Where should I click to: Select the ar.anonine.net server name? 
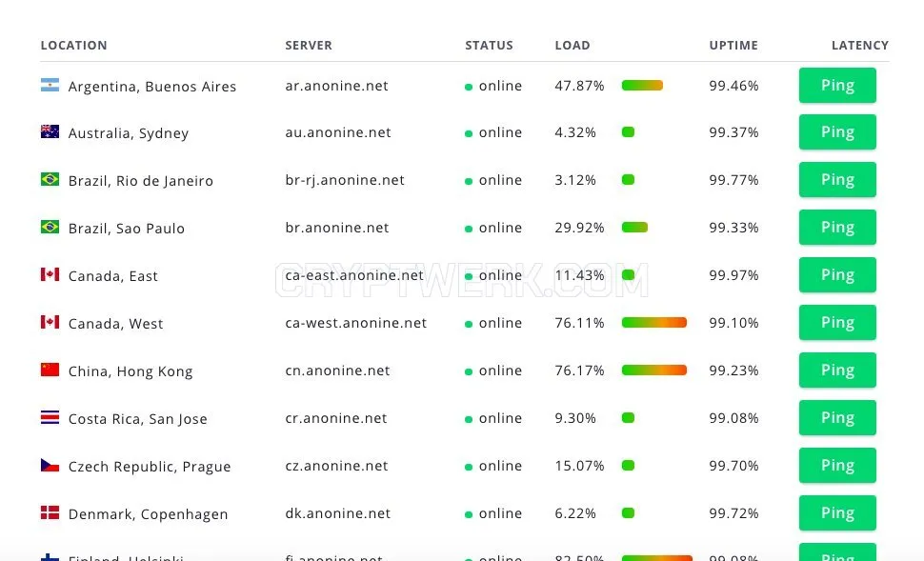tap(336, 86)
